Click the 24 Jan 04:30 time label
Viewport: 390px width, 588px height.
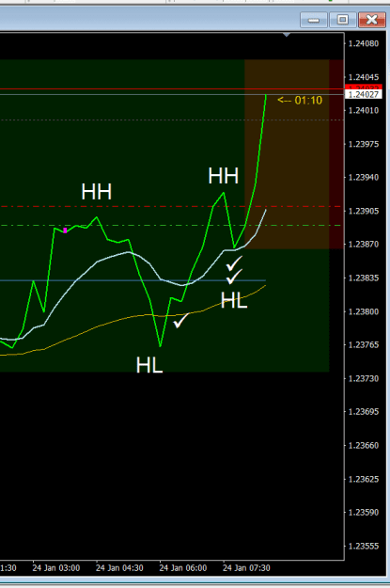tap(119, 568)
